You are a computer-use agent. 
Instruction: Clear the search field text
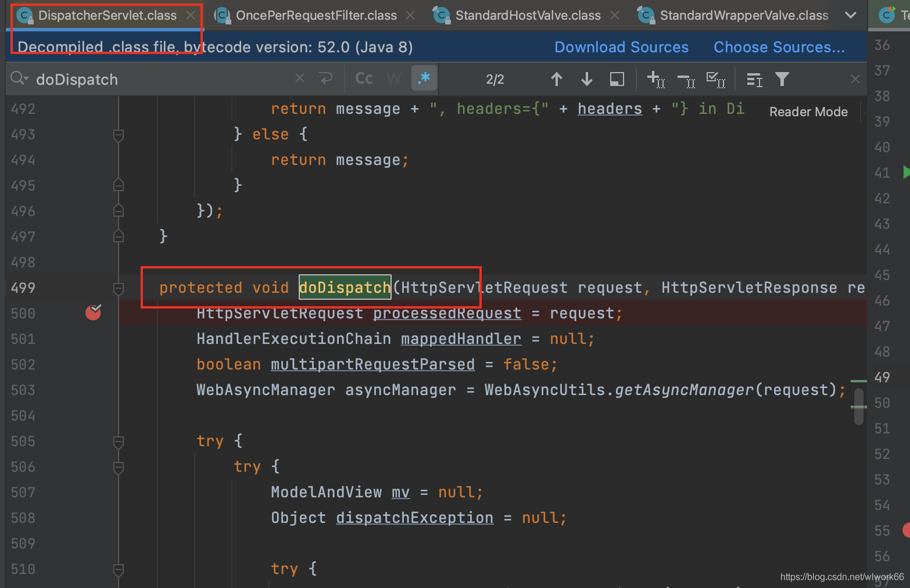coord(300,78)
